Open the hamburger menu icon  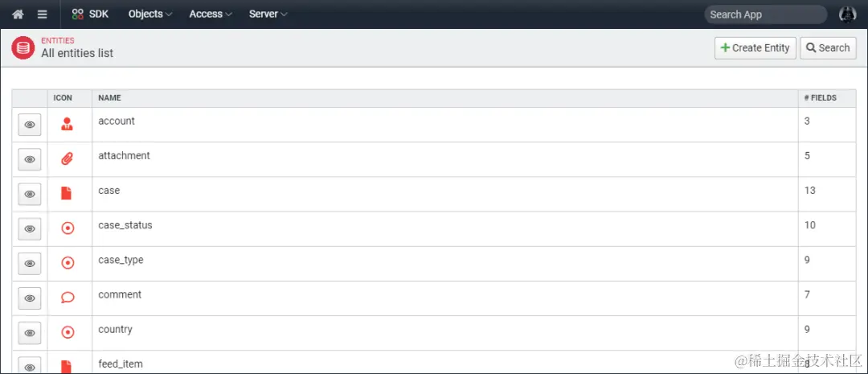pos(42,14)
